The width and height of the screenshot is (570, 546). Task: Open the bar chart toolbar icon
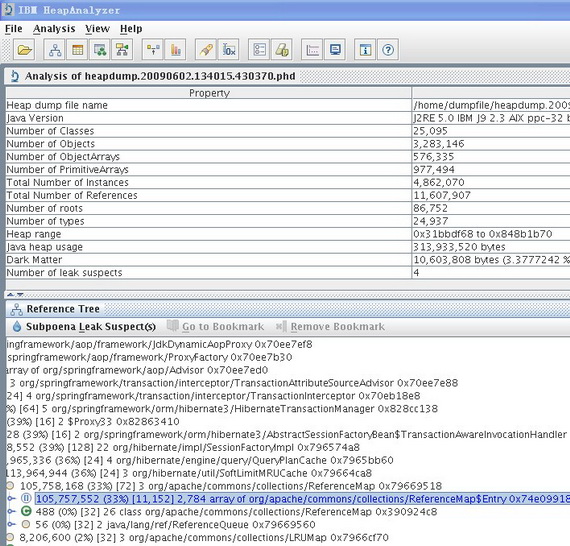point(175,49)
